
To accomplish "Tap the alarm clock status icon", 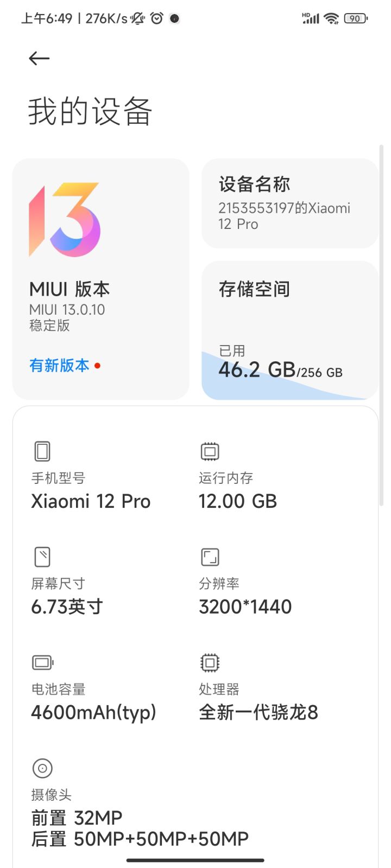I will pyautogui.click(x=157, y=18).
